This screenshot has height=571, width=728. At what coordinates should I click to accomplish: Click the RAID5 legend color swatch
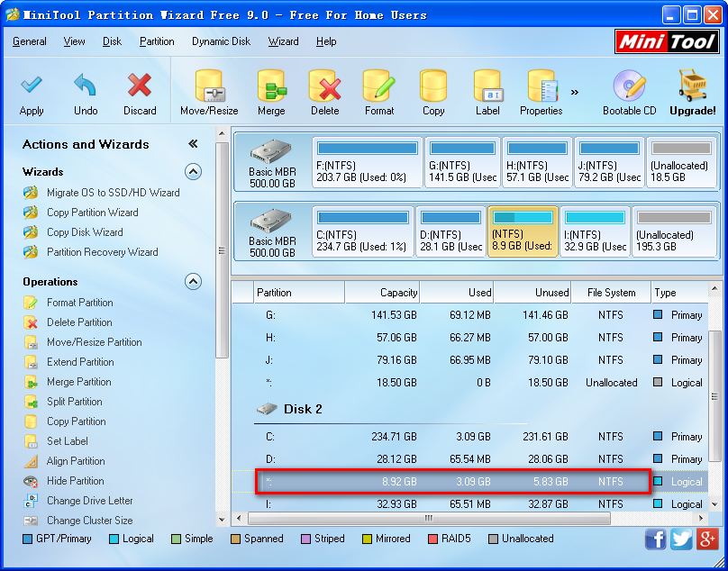(x=432, y=539)
